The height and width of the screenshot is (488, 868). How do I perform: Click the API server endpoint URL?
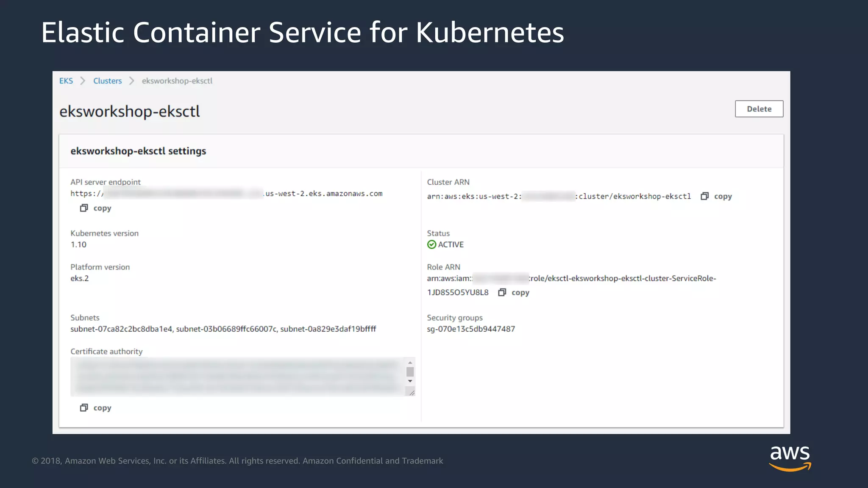(226, 194)
